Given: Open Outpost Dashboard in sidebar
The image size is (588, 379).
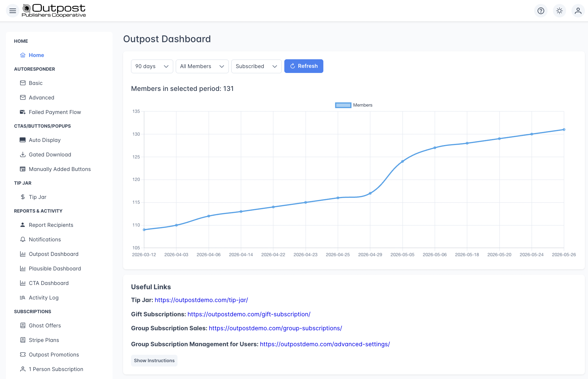Looking at the screenshot, I should point(54,254).
